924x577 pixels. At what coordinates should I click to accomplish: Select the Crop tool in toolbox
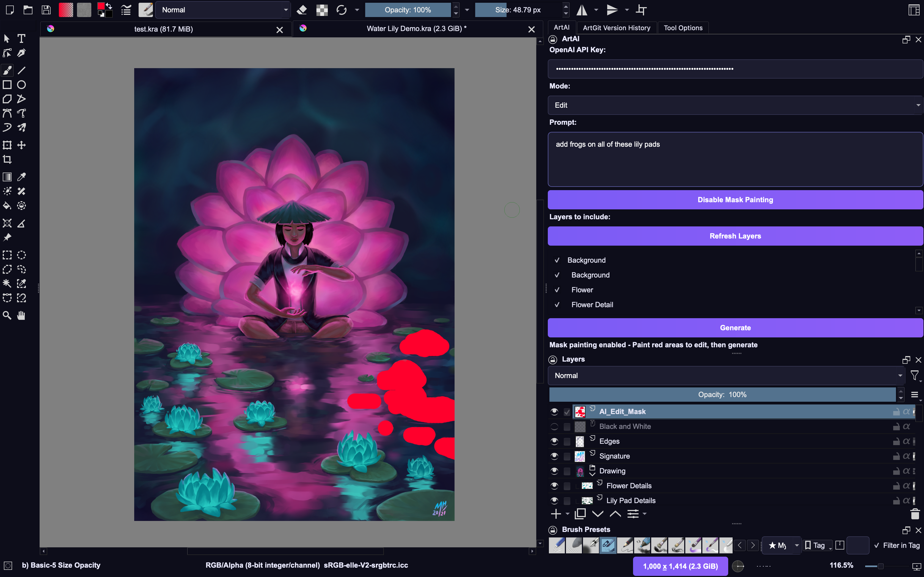point(7,159)
